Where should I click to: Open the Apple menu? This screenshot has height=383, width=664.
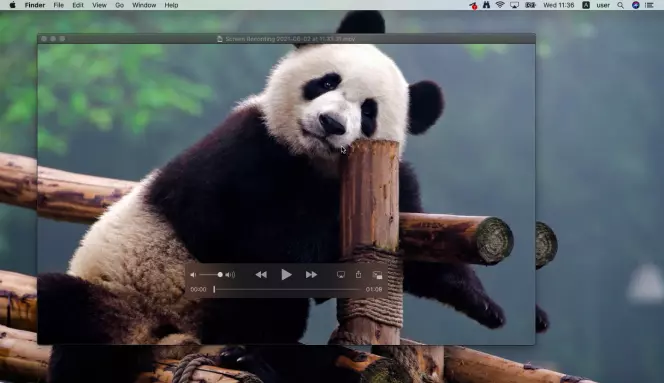pyautogui.click(x=12, y=5)
